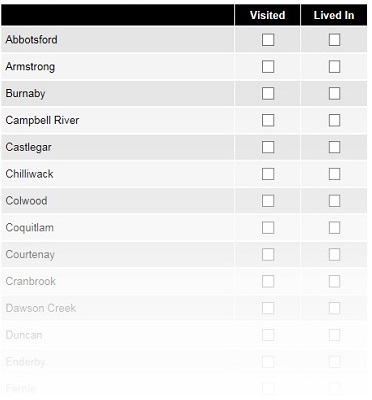The width and height of the screenshot is (372, 400).
Task: Mark Courtenay as Visited
Action: pyautogui.click(x=268, y=255)
